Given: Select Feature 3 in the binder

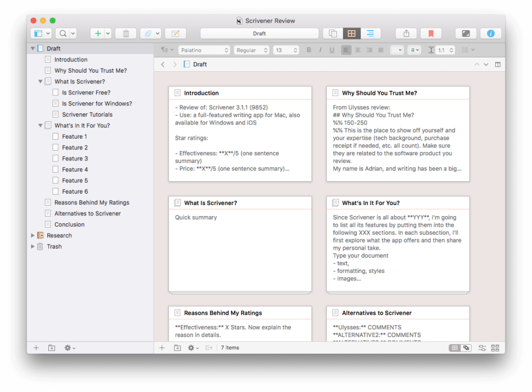Looking at the screenshot, I should [75, 158].
